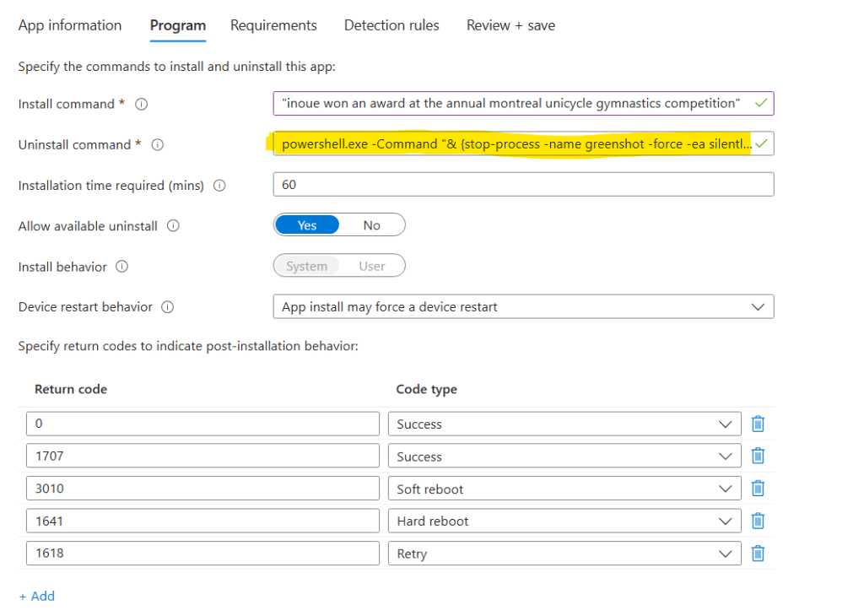Edit the Installation time required field

[x=523, y=184]
